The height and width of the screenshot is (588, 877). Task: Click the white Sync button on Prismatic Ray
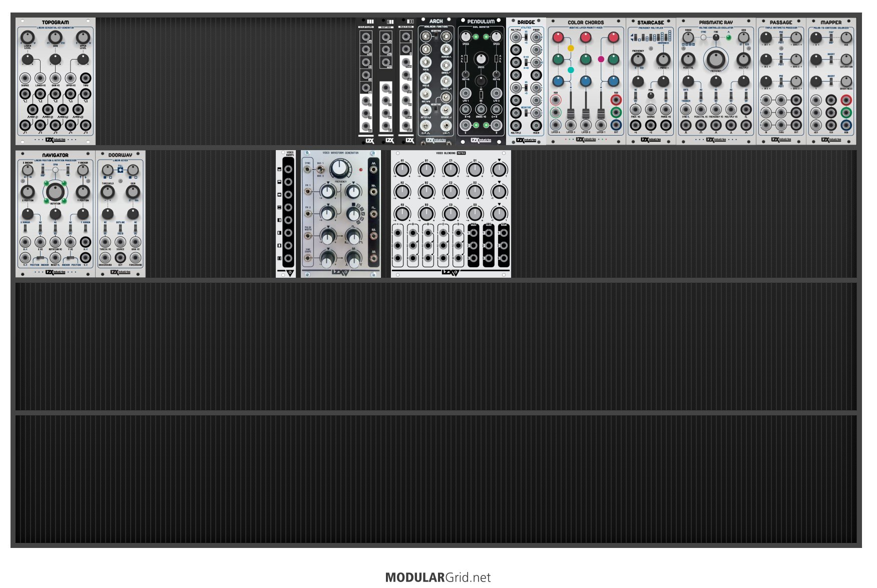point(703,38)
